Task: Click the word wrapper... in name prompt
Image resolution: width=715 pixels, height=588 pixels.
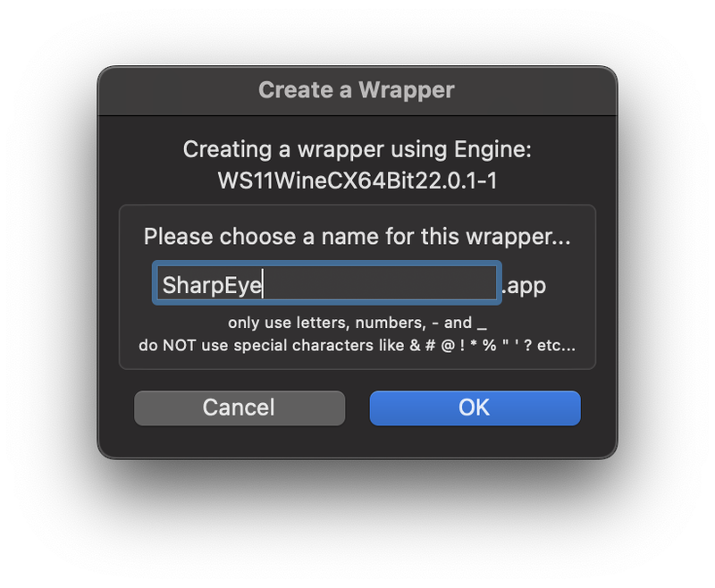Action: tap(518, 238)
